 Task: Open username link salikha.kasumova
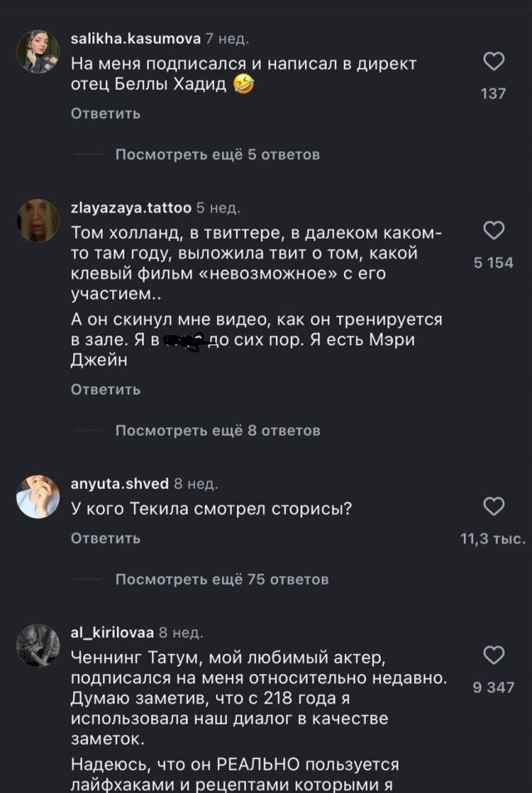click(x=134, y=37)
